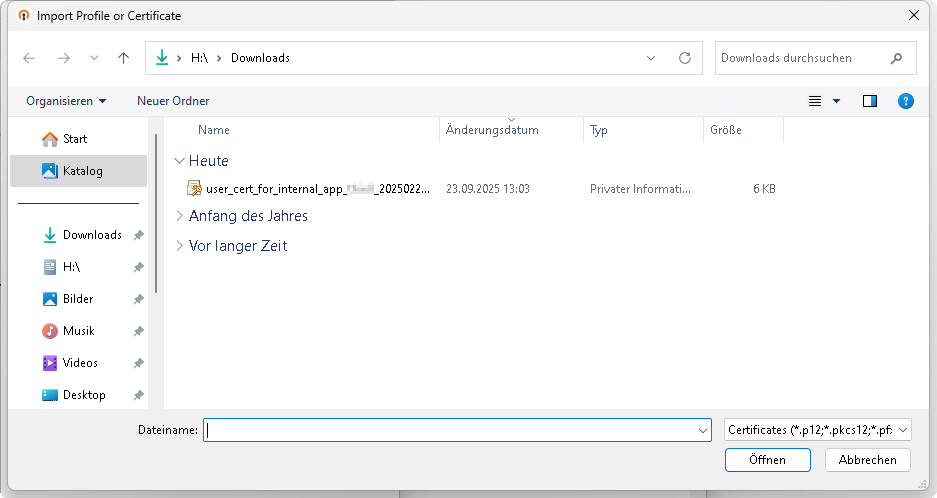937x498 pixels.
Task: Select the user_cert_for_internal_app certificate file
Action: click(310, 188)
